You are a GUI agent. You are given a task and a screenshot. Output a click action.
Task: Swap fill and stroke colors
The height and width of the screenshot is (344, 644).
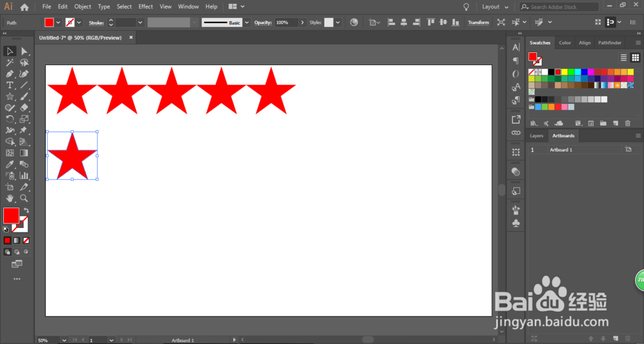click(26, 211)
